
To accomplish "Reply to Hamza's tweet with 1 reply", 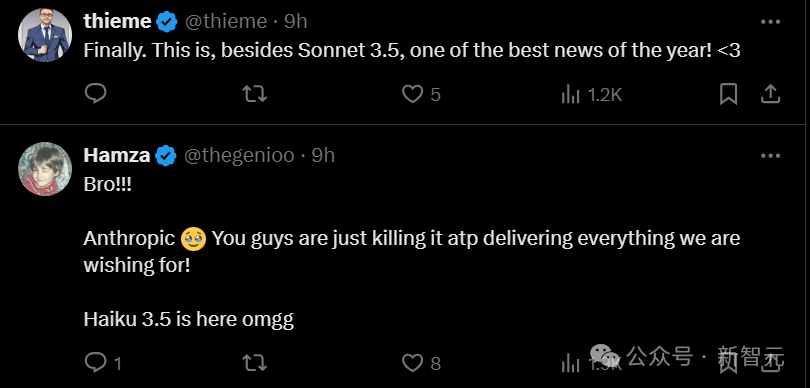I will (x=103, y=363).
